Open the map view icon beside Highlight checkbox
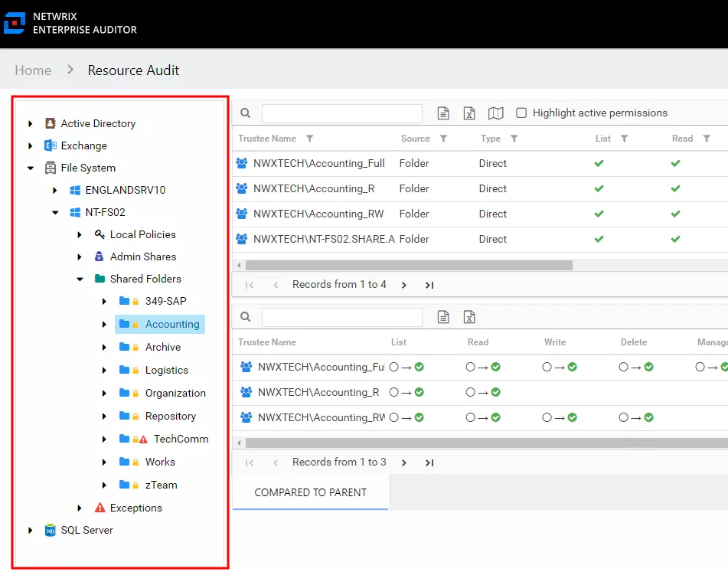Screen dimensions: 728x572 [495, 113]
